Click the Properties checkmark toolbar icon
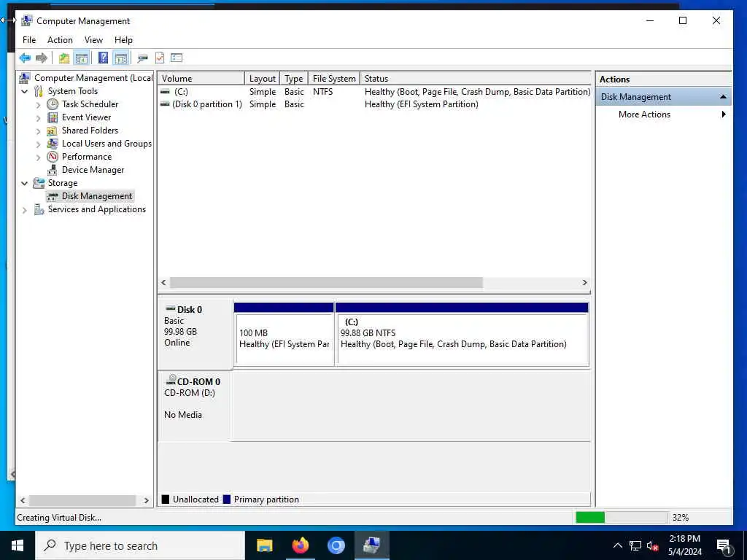 (x=160, y=58)
